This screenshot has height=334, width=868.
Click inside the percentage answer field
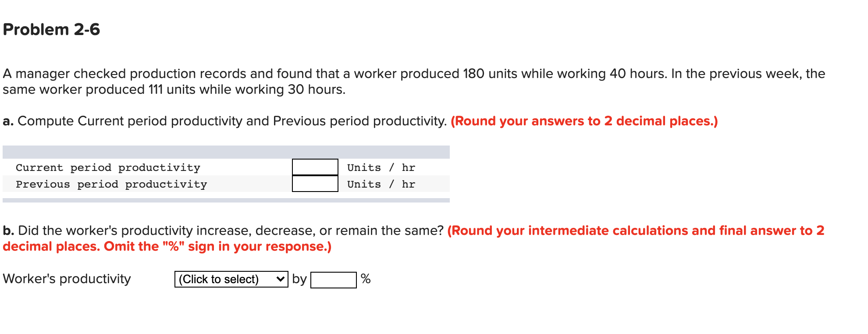tap(333, 280)
